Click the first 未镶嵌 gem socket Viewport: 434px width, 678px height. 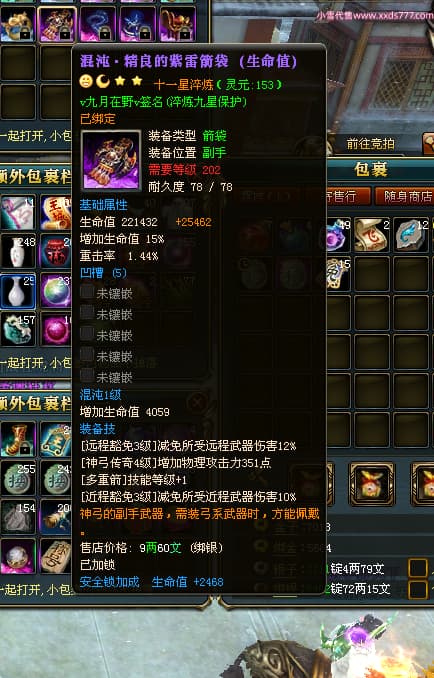click(106, 293)
